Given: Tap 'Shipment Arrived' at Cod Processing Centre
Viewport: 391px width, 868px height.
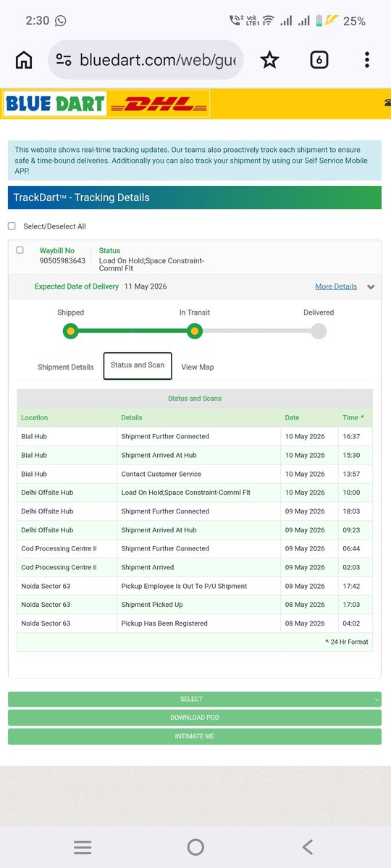Looking at the screenshot, I should coord(148,567).
